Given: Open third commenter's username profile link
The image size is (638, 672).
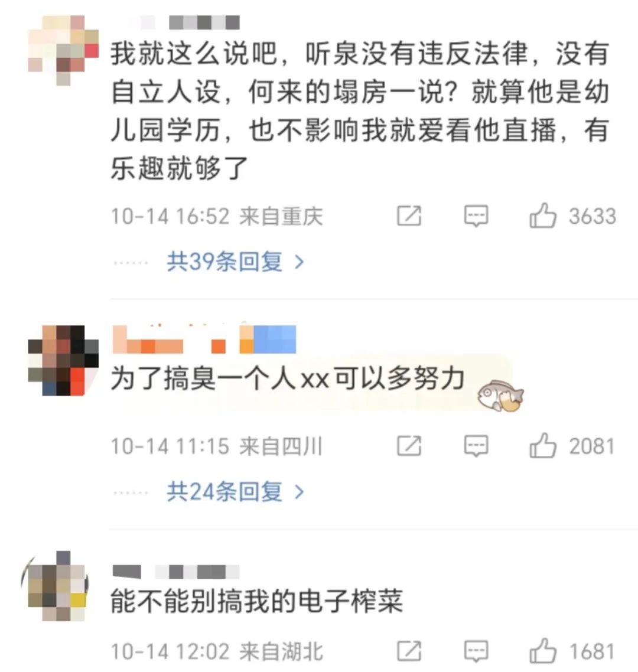Looking at the screenshot, I should coord(176,572).
